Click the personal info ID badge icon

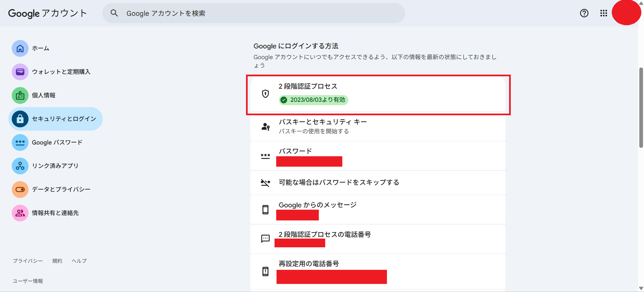tap(20, 95)
